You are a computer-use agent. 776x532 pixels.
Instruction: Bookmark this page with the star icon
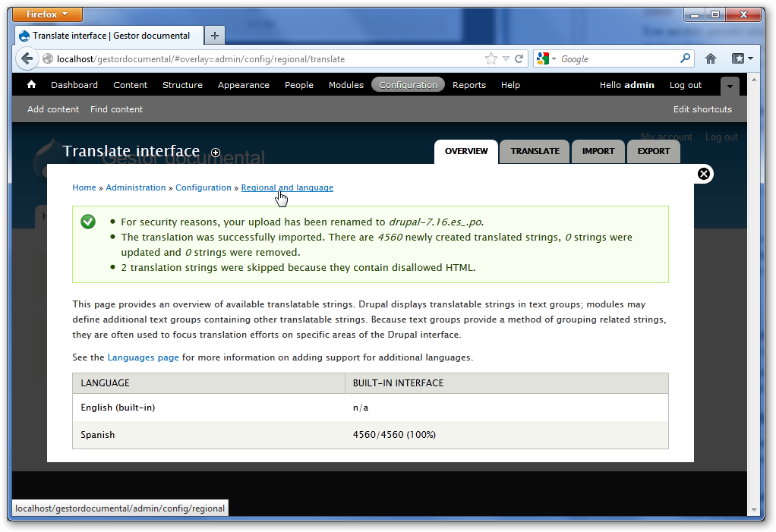click(492, 58)
